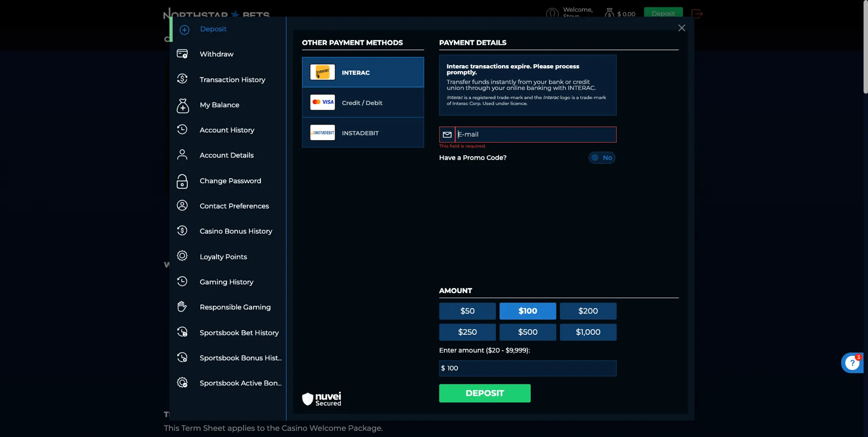Image resolution: width=868 pixels, height=437 pixels.
Task: Choose INTERAC payment method
Action: point(363,72)
